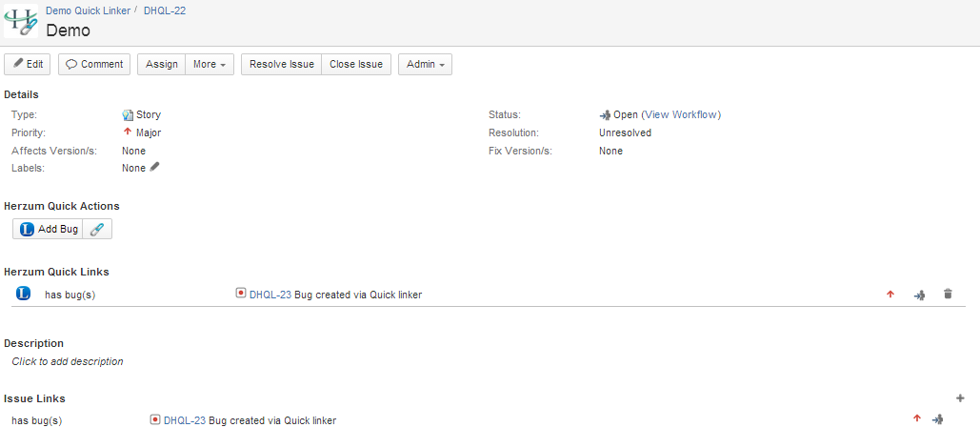Click the Edit button
The width and height of the screenshot is (980, 448).
[28, 64]
